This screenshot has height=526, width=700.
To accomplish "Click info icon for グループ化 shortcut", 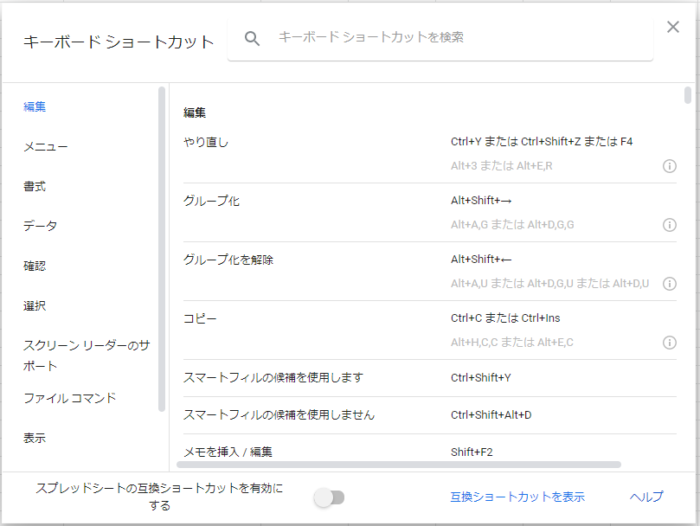I will [x=670, y=225].
